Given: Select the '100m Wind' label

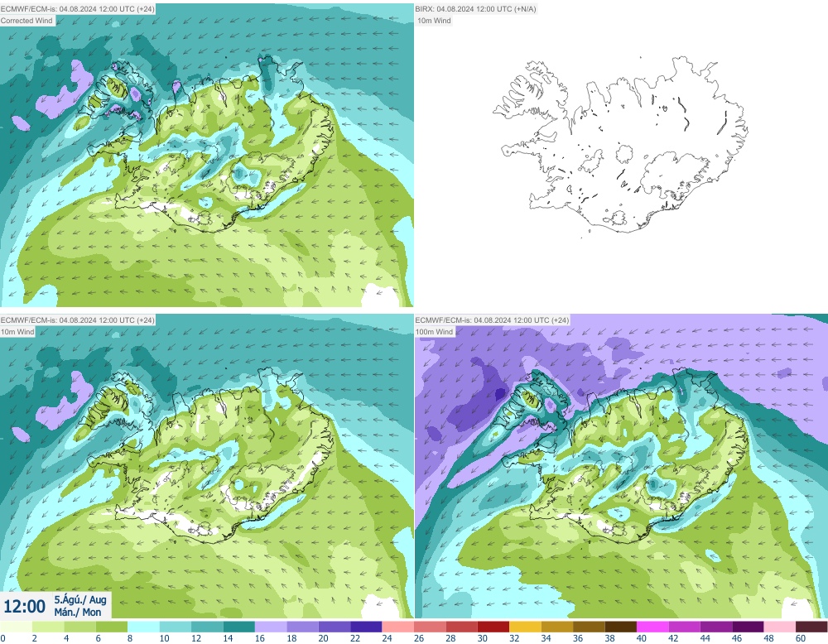Looking at the screenshot, I should (x=435, y=331).
